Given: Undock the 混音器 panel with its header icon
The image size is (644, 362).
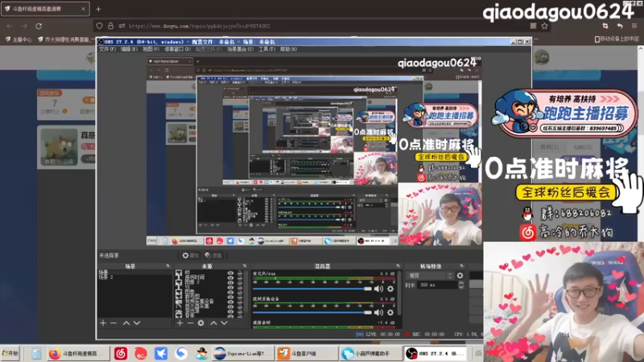Looking at the screenshot, I should point(398,266).
